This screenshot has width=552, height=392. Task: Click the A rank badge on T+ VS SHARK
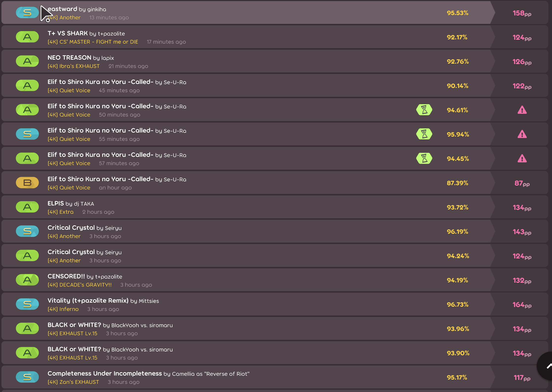tap(27, 37)
